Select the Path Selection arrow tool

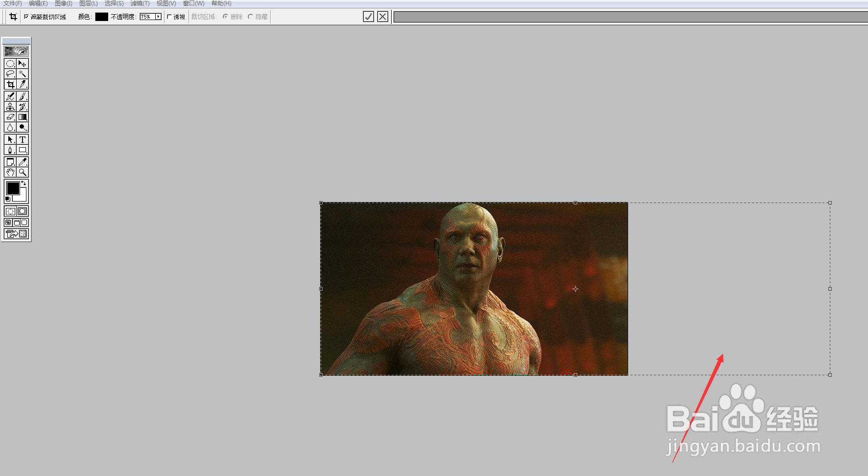[x=10, y=139]
